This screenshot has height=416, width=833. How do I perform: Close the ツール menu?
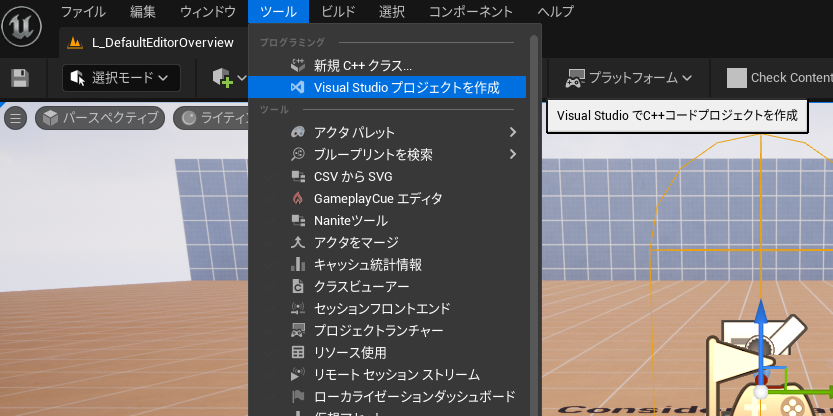point(278,12)
